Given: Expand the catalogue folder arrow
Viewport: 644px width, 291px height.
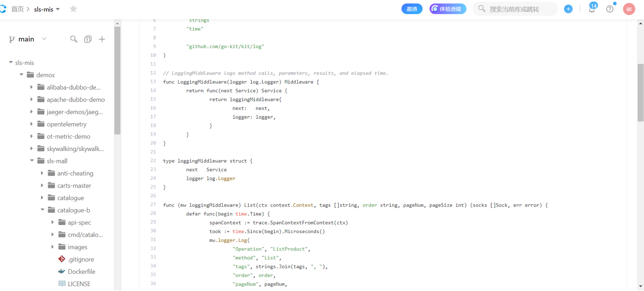Looking at the screenshot, I should coord(42,198).
